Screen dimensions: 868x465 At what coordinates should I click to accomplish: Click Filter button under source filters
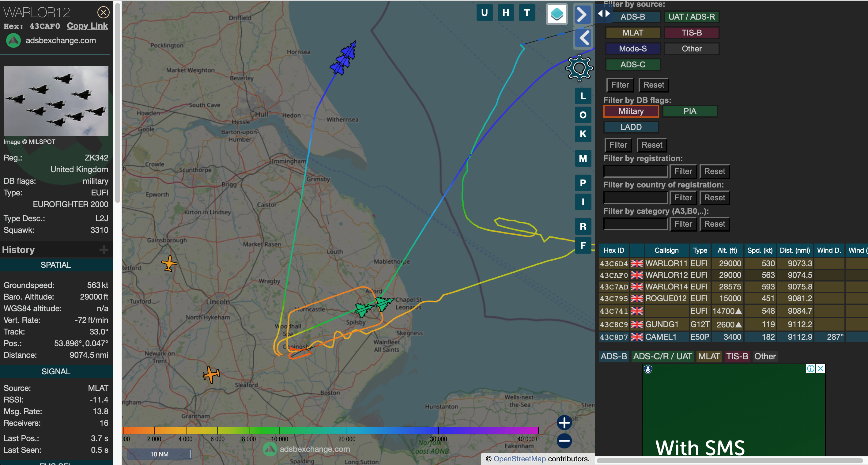pyautogui.click(x=620, y=85)
